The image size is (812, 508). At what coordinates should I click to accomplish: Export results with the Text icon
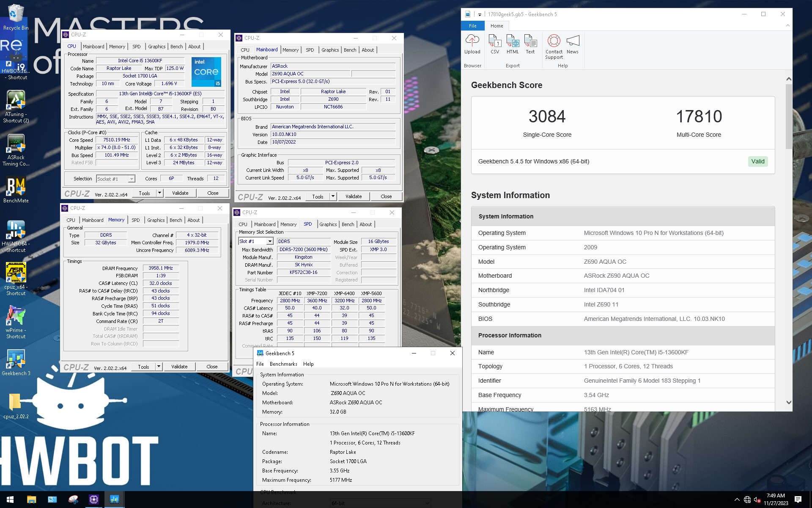coord(530,44)
